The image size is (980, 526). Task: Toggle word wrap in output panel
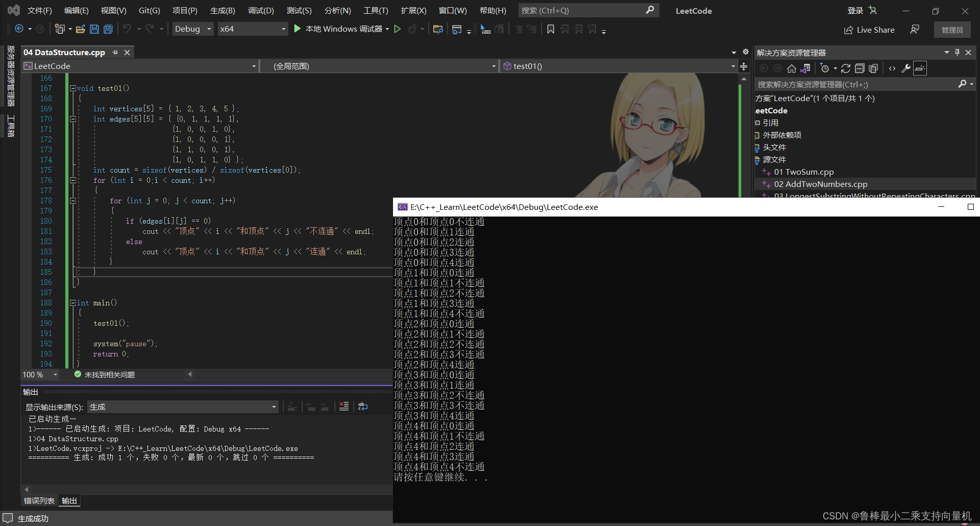[363, 407]
